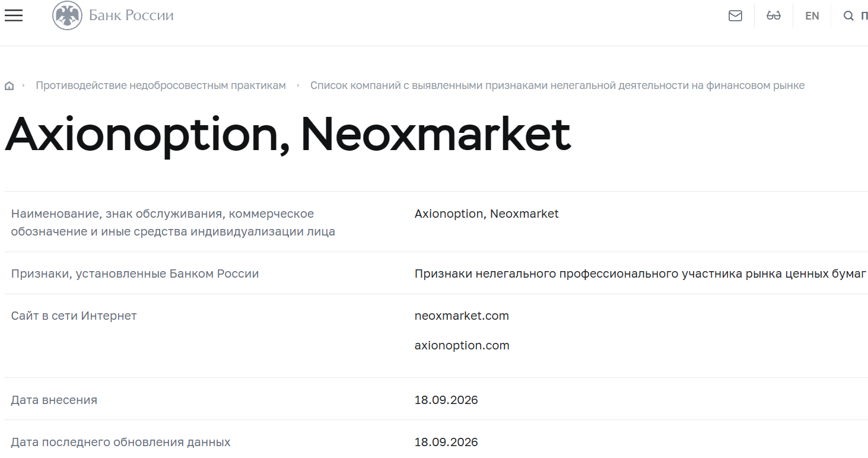Viewport: 868px width, 458px height.
Task: Select the site name 'axionoption.com'
Action: [462, 346]
